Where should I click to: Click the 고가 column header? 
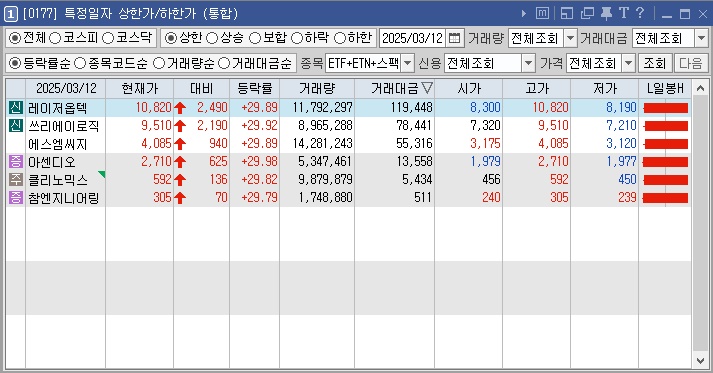click(537, 88)
